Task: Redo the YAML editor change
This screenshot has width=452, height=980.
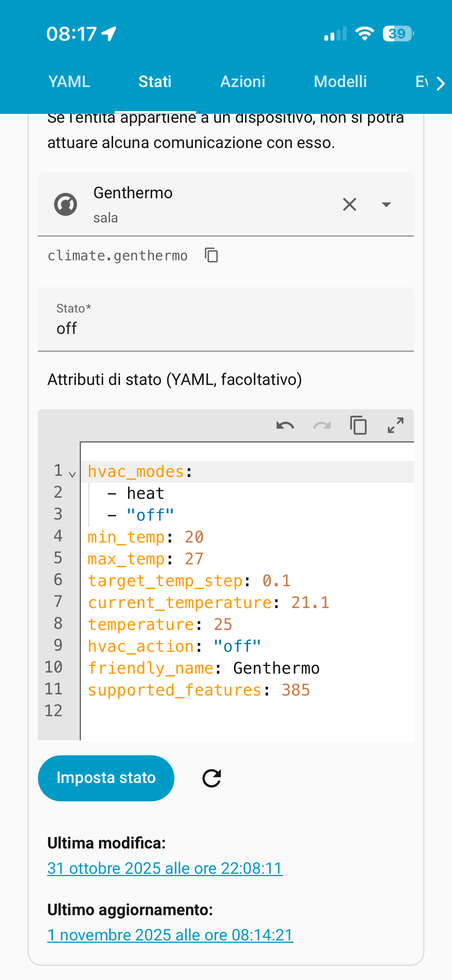Action: [x=322, y=426]
